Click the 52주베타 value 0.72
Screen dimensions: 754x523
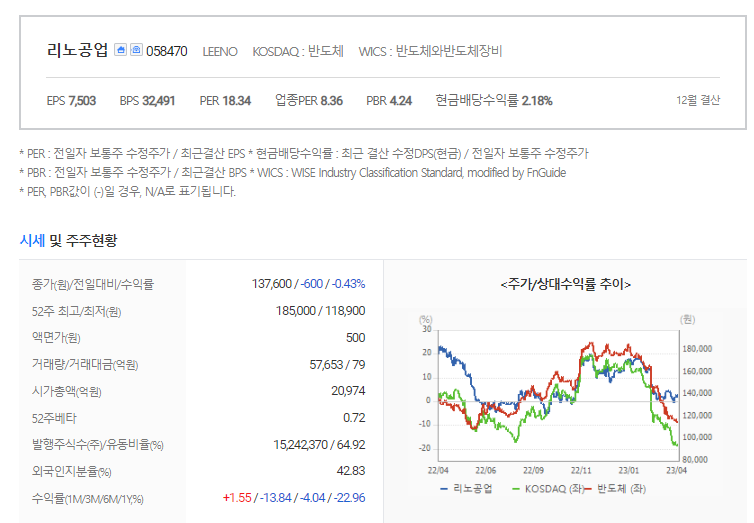pyautogui.click(x=354, y=418)
